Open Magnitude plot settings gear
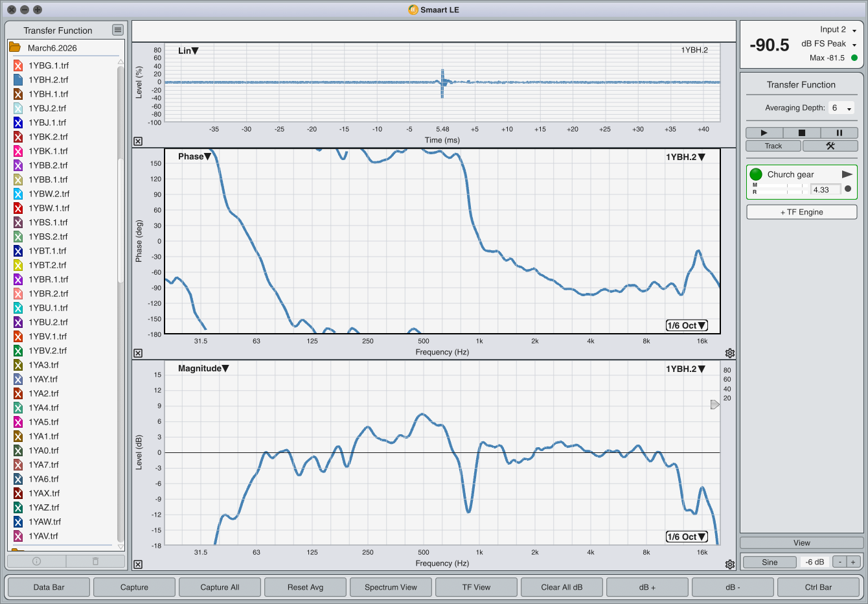 tap(730, 564)
